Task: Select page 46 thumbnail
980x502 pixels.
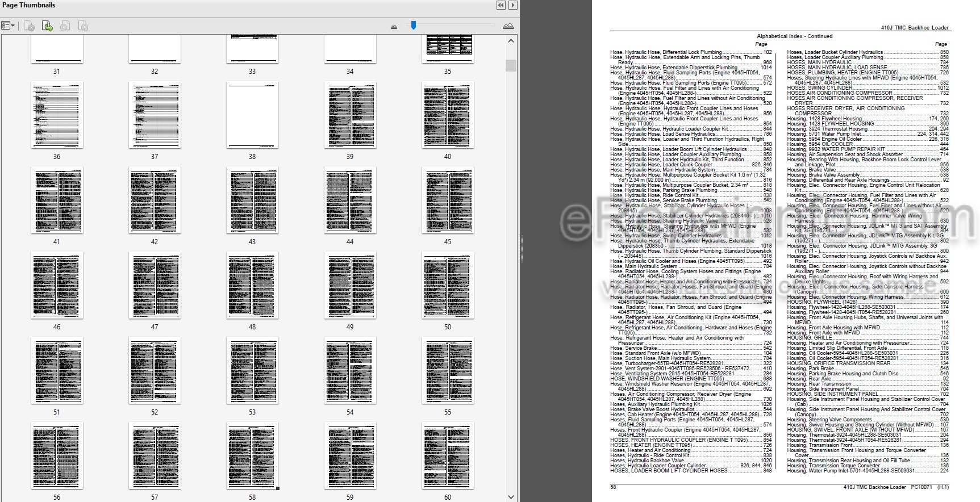Action: coord(57,286)
